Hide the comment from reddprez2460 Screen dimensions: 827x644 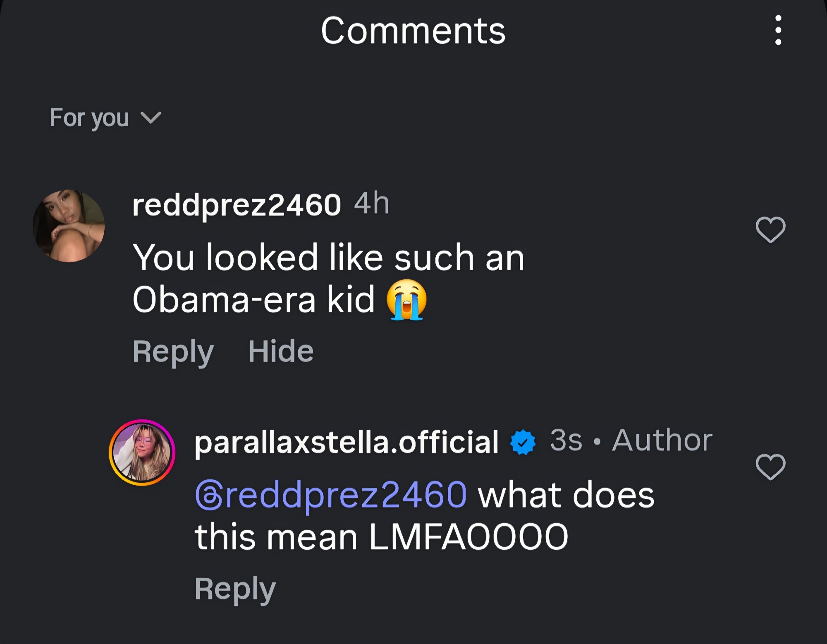click(x=281, y=352)
